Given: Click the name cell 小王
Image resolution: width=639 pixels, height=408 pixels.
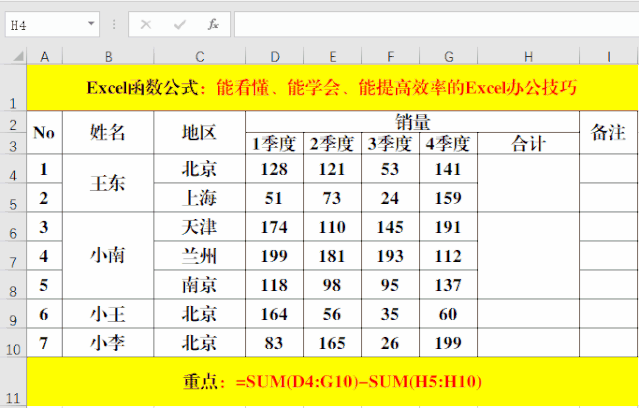Looking at the screenshot, I should point(108,314).
